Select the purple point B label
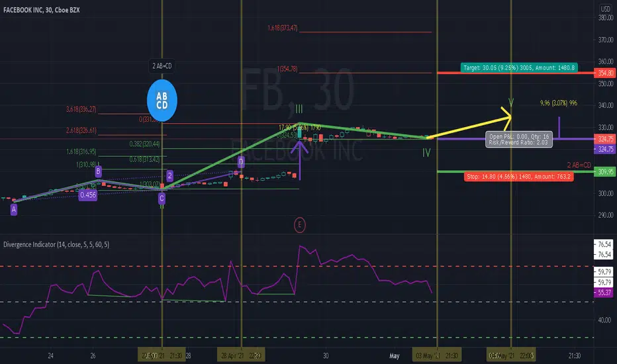Viewport: 617px width, 364px height. (x=99, y=171)
